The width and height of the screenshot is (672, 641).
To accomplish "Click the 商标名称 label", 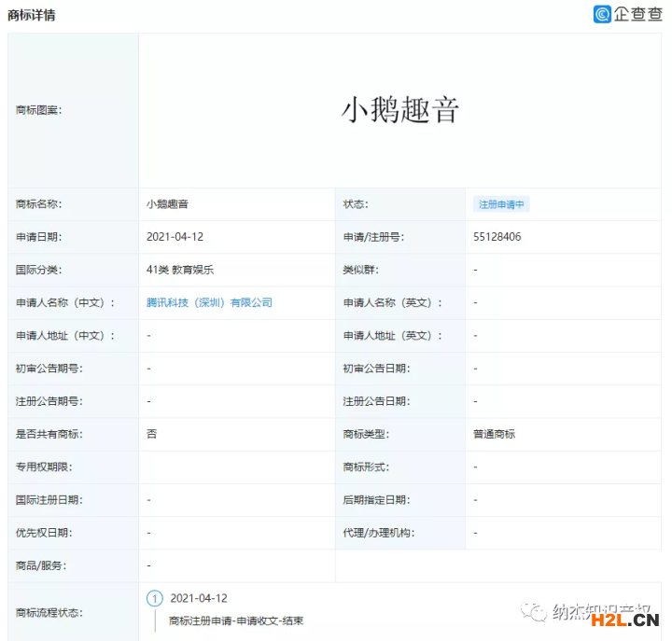I will coord(38,204).
